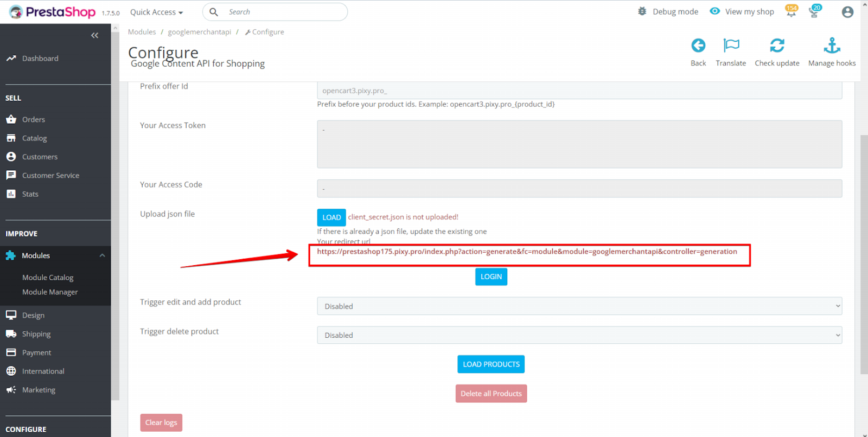
Task: Go to Customer Service menu item
Action: [x=50, y=176]
